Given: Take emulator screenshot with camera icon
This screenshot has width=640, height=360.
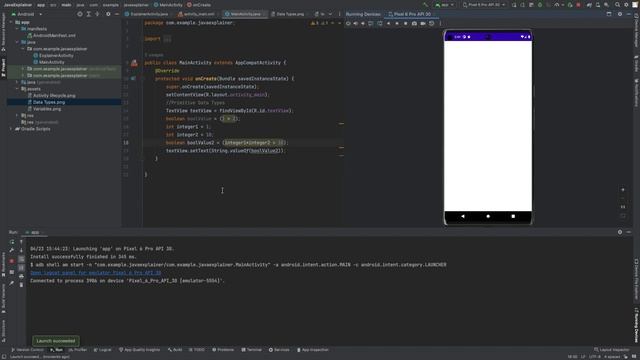Looking at the screenshot, I should pos(414,24).
